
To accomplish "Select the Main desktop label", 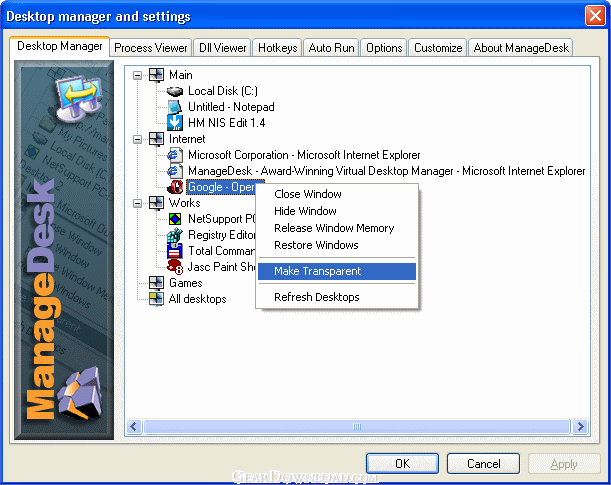I will pyautogui.click(x=180, y=75).
